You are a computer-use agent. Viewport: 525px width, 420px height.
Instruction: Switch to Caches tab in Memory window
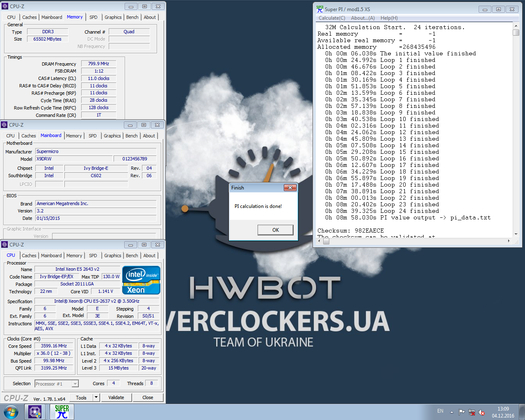[x=29, y=17]
